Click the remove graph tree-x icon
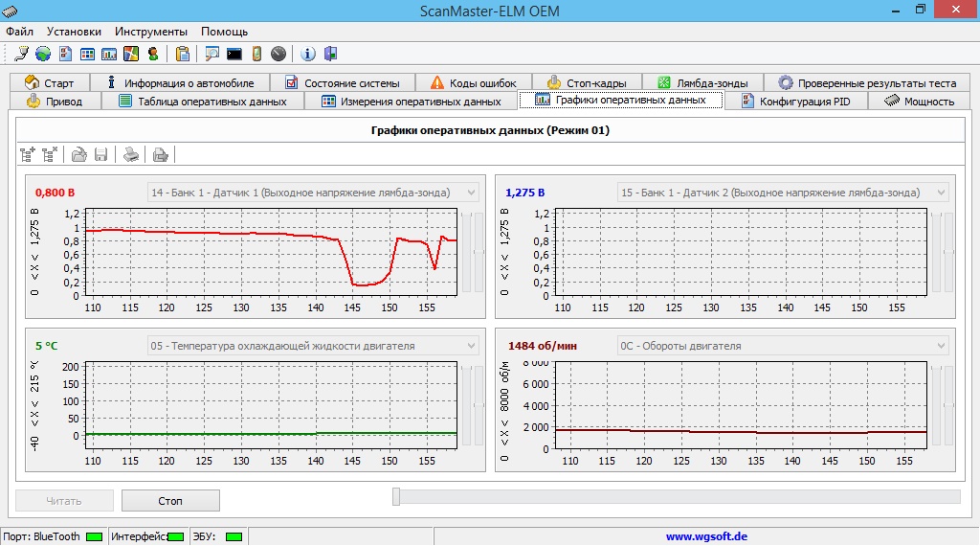The width and height of the screenshot is (980, 546). (x=50, y=153)
